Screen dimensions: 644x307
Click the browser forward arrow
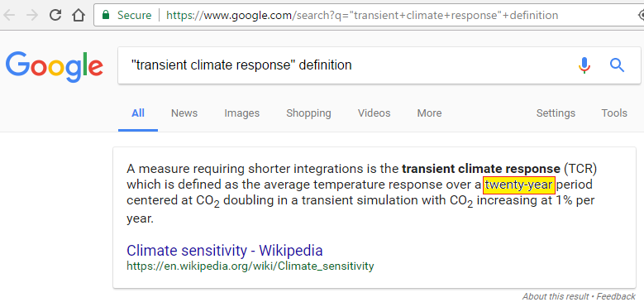pyautogui.click(x=32, y=16)
